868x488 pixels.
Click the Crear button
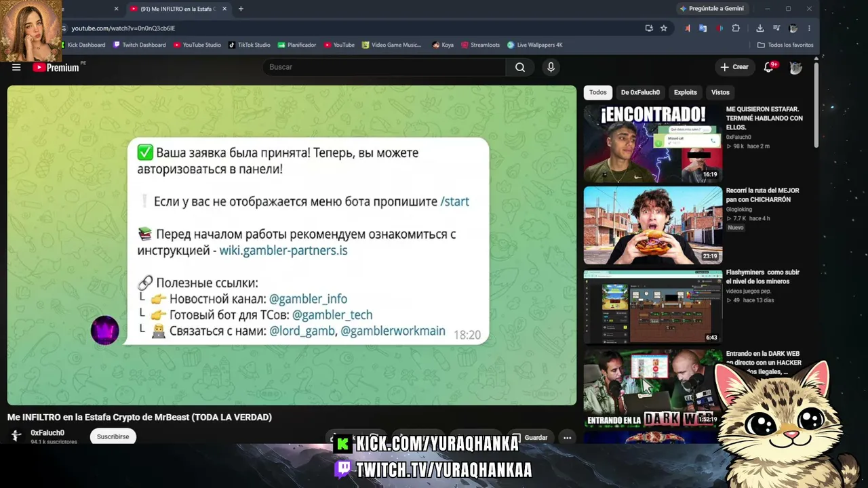tap(734, 67)
